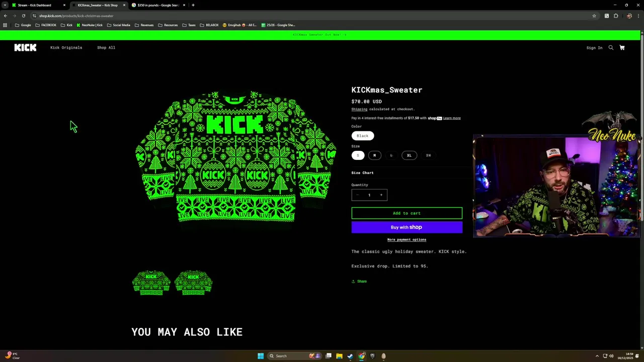Click the browser back arrow
Viewport: 644px width, 362px height.
click(6, 16)
